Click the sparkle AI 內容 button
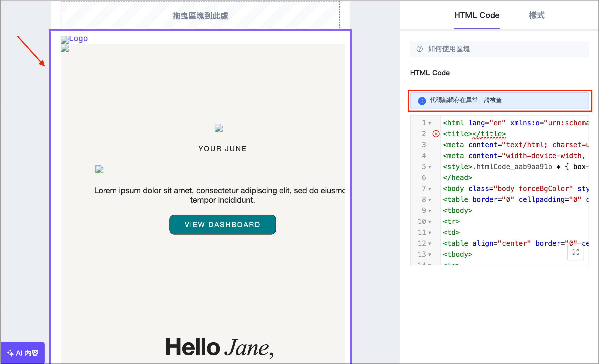 tap(23, 353)
